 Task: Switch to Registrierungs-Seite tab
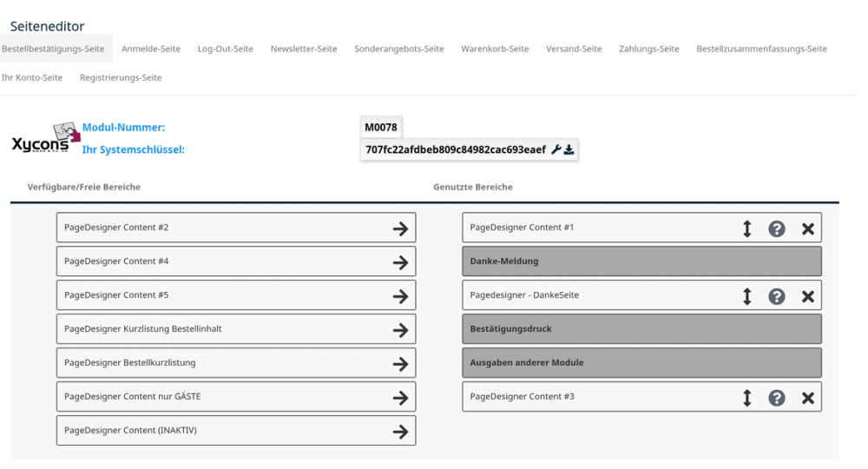(x=121, y=77)
